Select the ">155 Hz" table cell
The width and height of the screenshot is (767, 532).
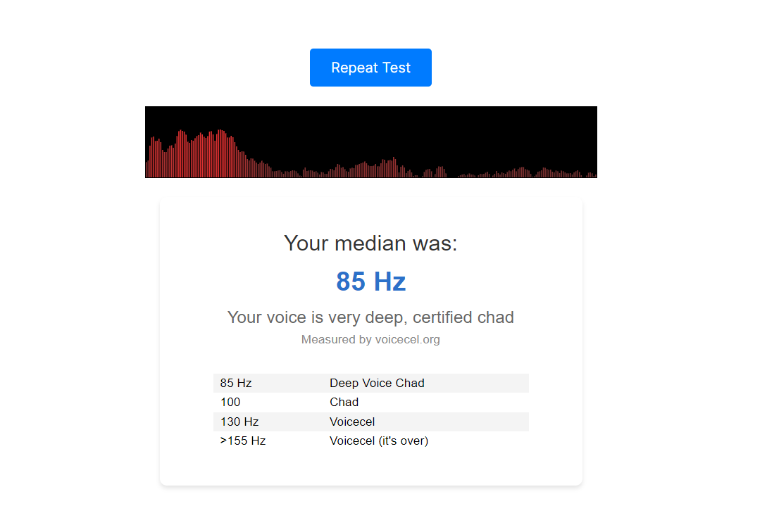[242, 441]
